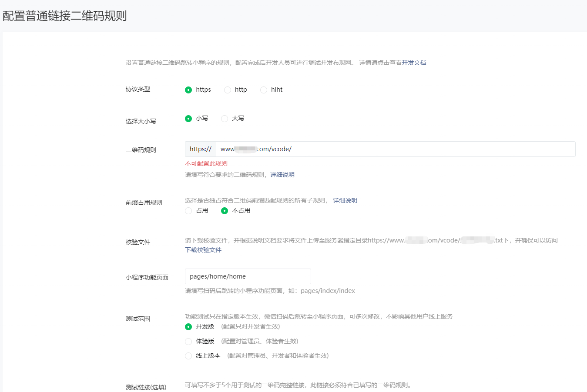Click the 前缀占用规则 label
Screen dimensions: 587x392
click(144, 203)
